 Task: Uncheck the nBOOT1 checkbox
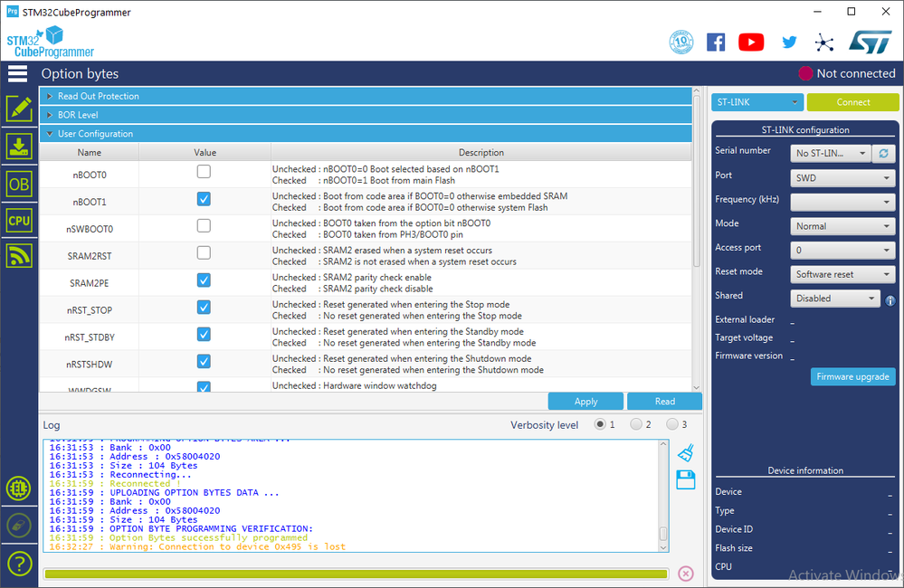click(x=204, y=199)
